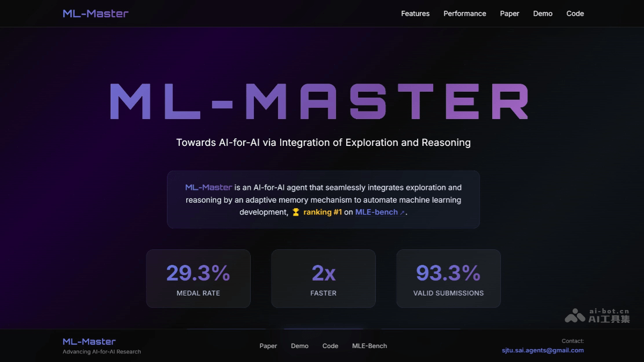Select Features in the navigation bar
The height and width of the screenshot is (362, 644).
point(415,13)
